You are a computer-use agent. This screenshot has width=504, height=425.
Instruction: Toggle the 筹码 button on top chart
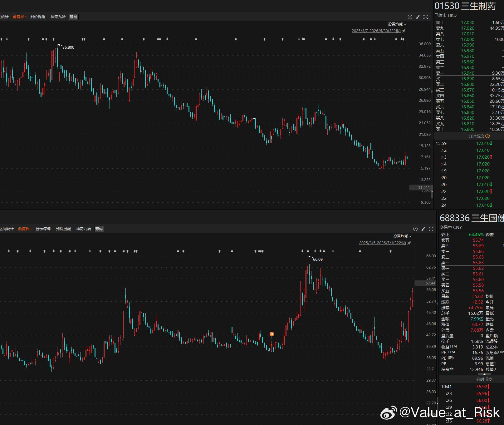73,17
